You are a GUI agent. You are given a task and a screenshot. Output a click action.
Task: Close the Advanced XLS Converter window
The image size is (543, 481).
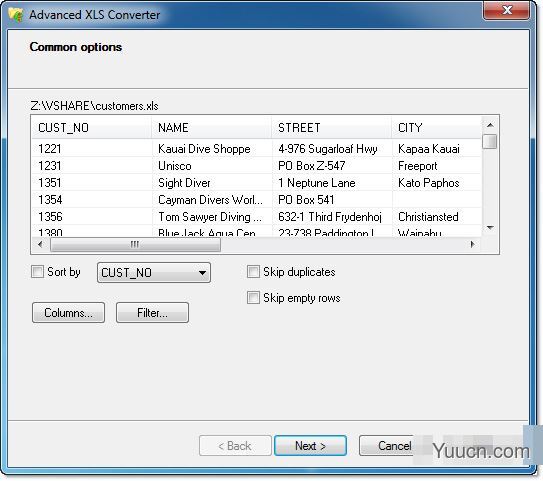point(506,10)
